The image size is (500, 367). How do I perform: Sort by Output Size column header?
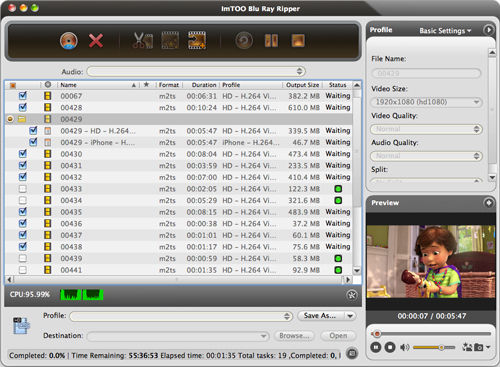pos(303,85)
